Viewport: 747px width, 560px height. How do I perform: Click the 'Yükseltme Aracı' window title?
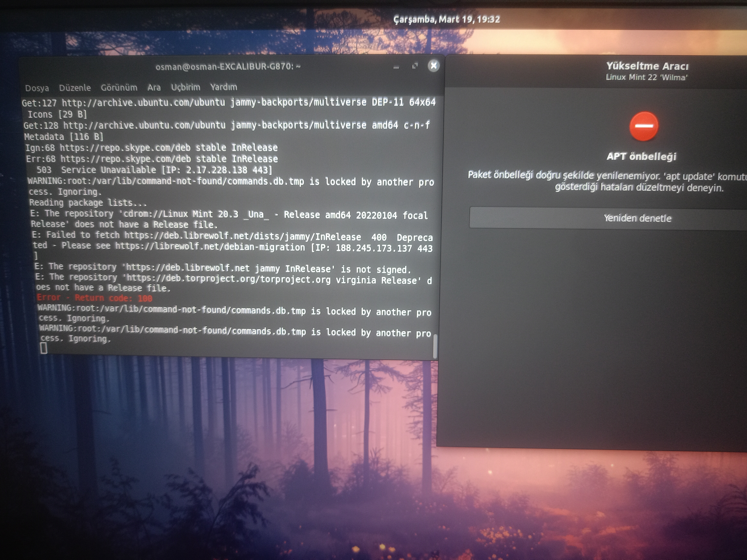pos(647,66)
